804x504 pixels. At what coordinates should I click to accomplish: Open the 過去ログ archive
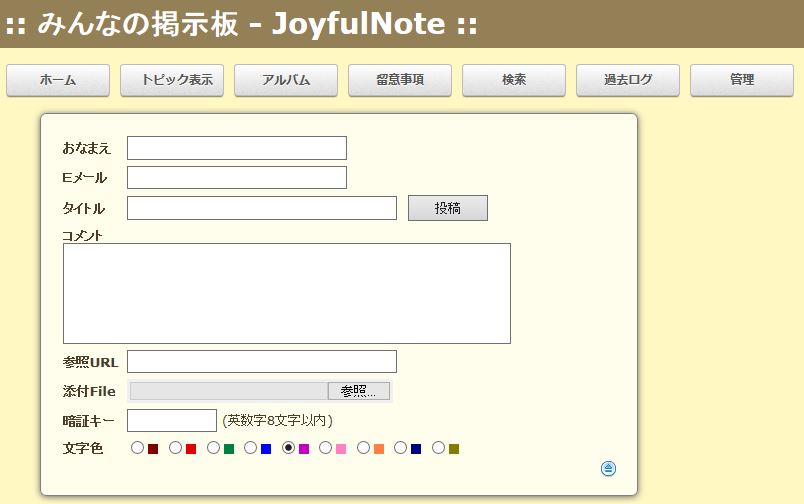click(x=628, y=80)
